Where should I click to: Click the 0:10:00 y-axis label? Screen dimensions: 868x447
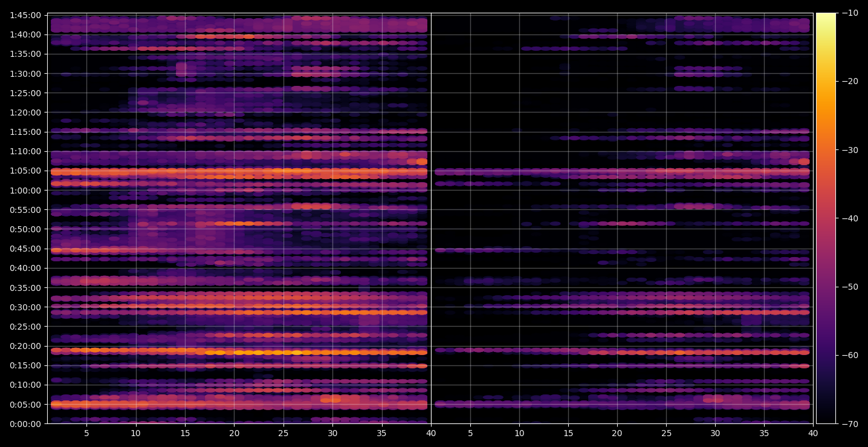click(x=25, y=385)
